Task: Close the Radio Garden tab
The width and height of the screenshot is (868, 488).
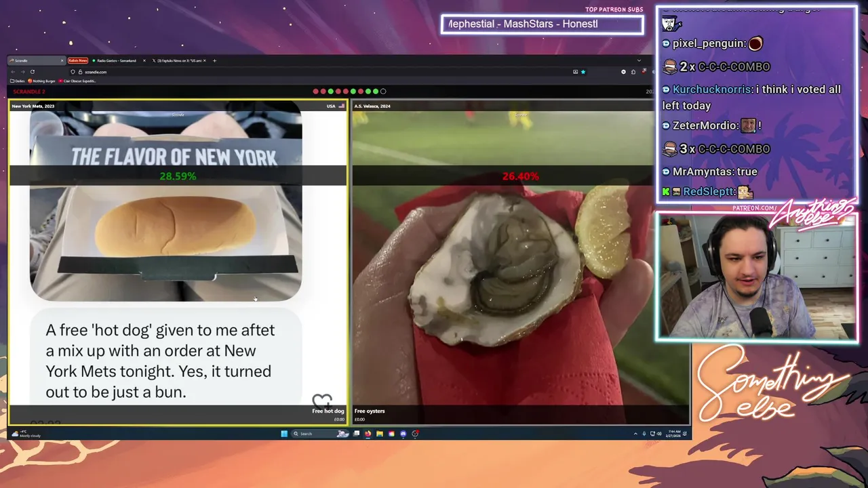Action: coord(144,60)
